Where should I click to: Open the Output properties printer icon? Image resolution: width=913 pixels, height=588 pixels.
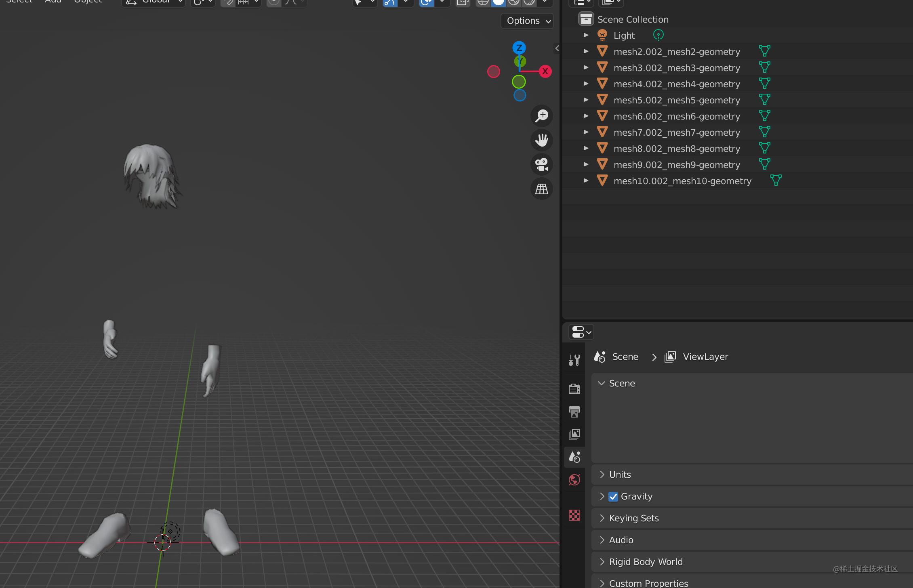click(x=574, y=412)
